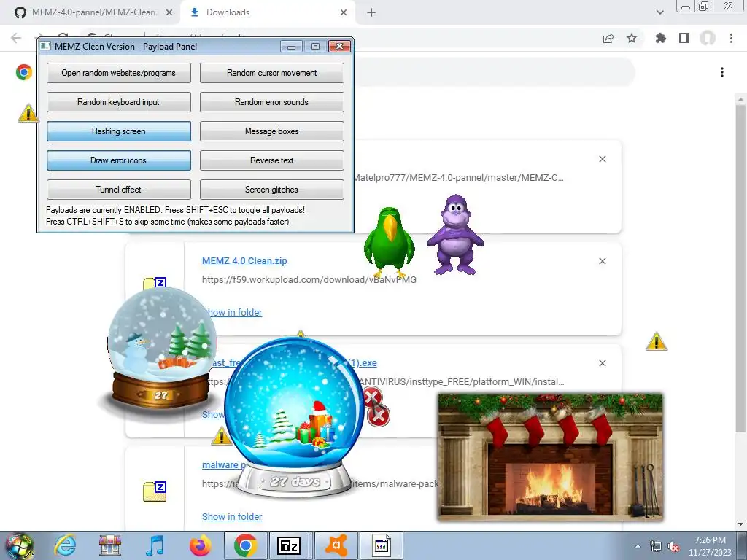Open the tab search dropdown arrow

659,12
